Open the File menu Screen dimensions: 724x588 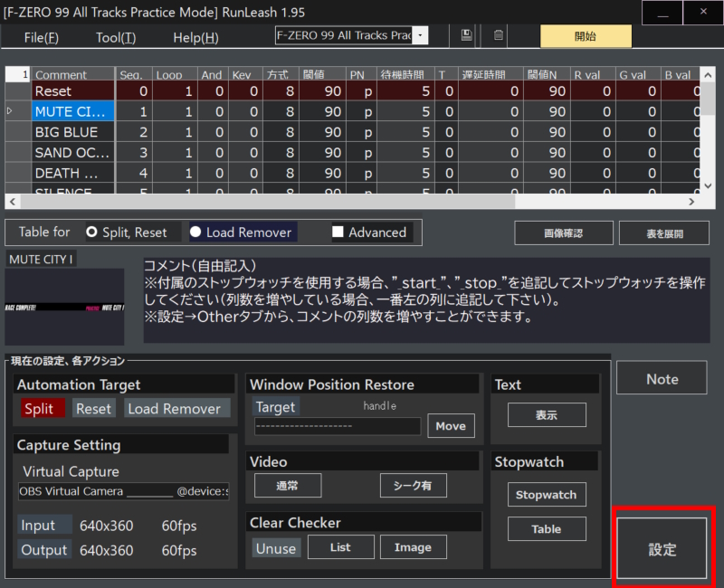41,37
